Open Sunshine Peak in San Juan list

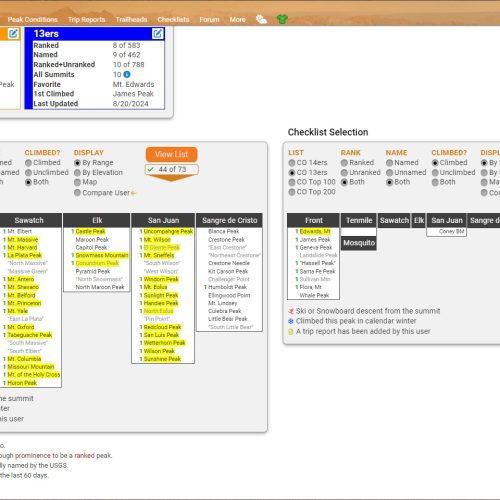pyautogui.click(x=162, y=359)
